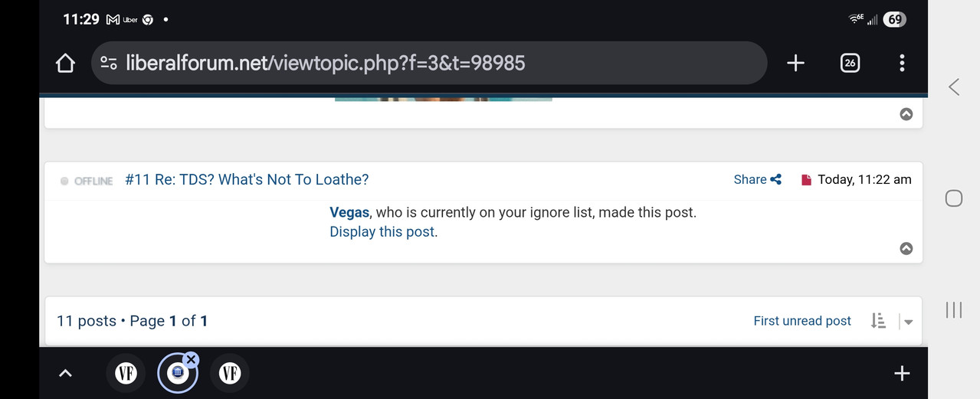Image resolution: width=980 pixels, height=399 pixels.
Task: Click red post icon beside Today, 11:22 am
Action: pyautogui.click(x=806, y=180)
